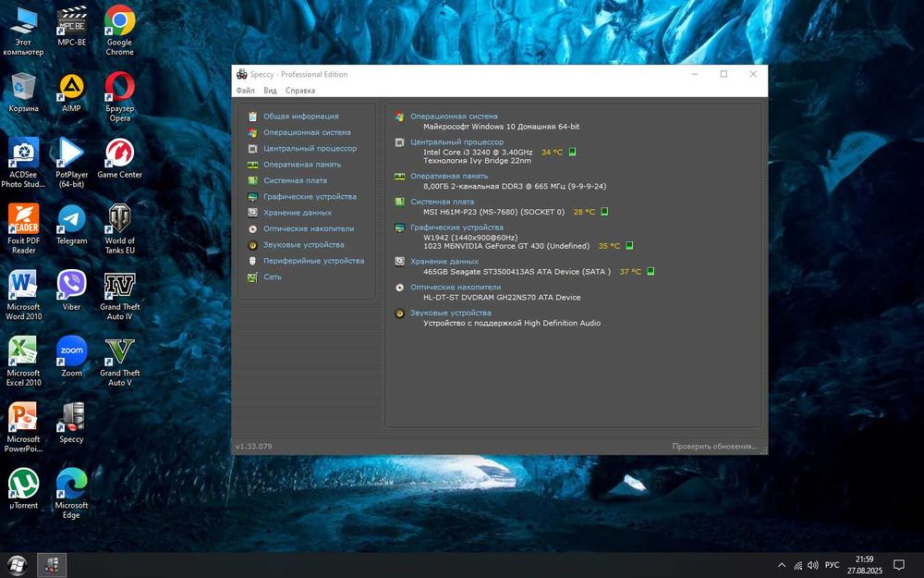Select Графические устройства in the sidebar
This screenshot has height=578, width=924.
click(310, 196)
